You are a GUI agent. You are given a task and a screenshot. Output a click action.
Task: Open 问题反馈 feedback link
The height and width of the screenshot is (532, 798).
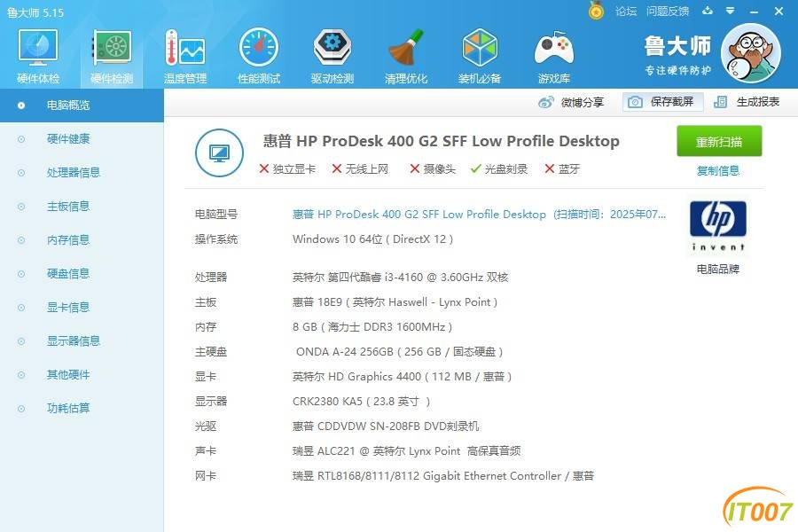[668, 12]
